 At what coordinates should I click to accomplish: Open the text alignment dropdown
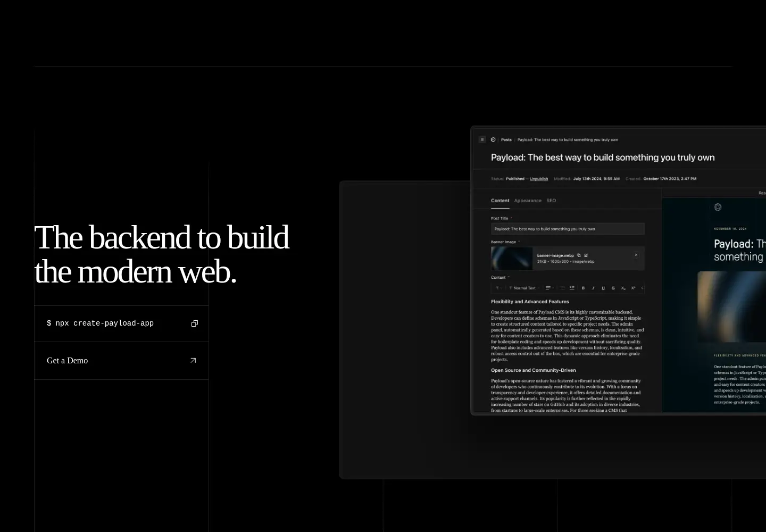pyautogui.click(x=549, y=288)
